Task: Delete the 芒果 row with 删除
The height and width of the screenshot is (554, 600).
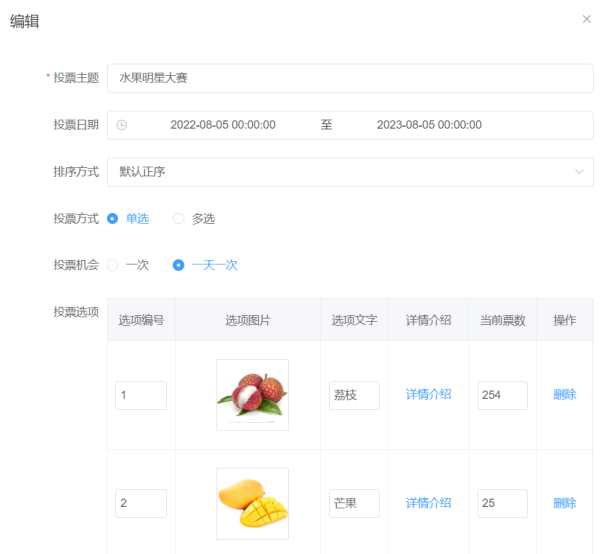Action: tap(565, 503)
